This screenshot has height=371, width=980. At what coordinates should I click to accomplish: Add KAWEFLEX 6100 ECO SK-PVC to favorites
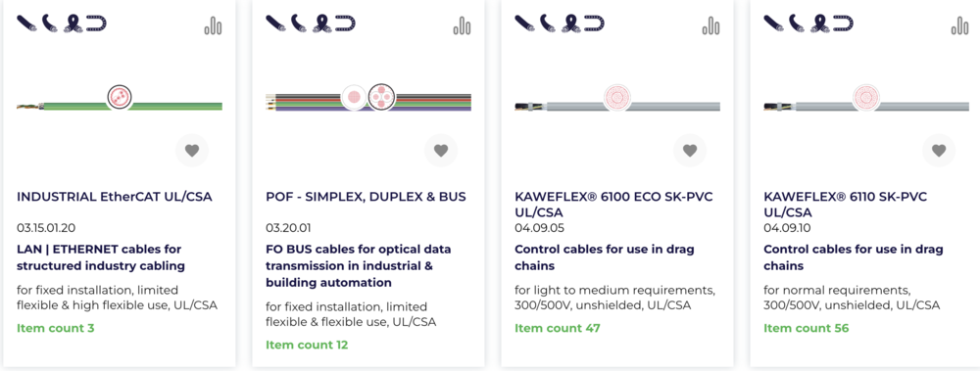[690, 151]
